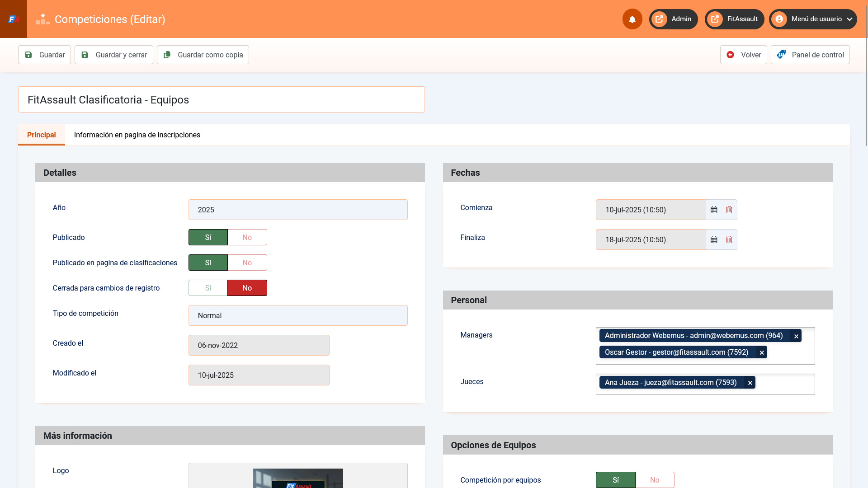868x488 pixels.
Task: Open the FitAssault external link
Action: (x=735, y=19)
